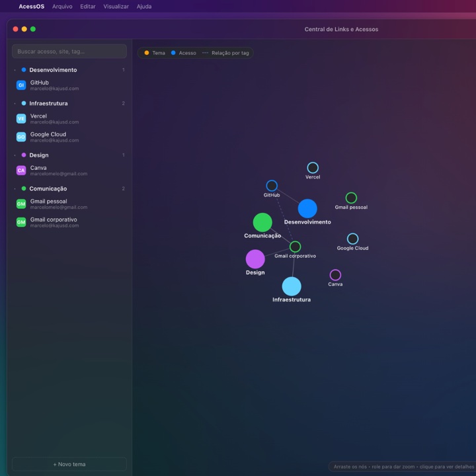Image resolution: width=476 pixels, height=476 pixels.
Task: Select the Canva node in the graph
Action: tap(335, 275)
